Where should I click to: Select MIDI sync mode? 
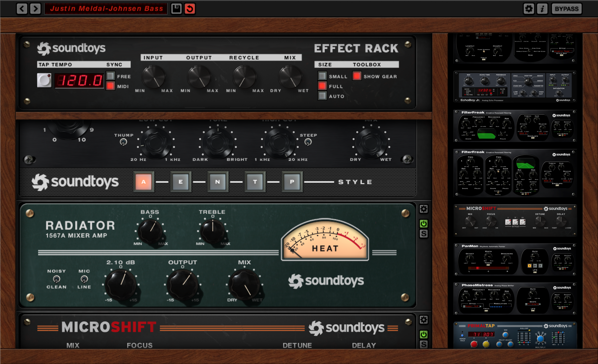(x=110, y=86)
